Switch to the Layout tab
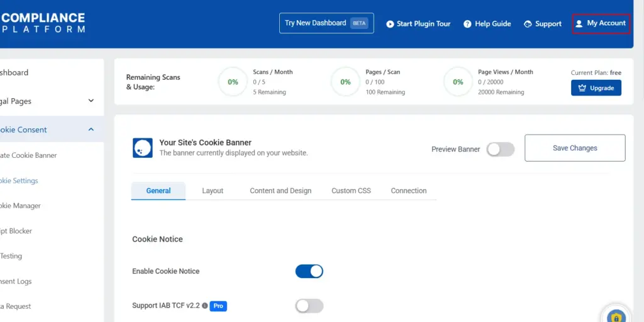The image size is (644, 322). (213, 191)
